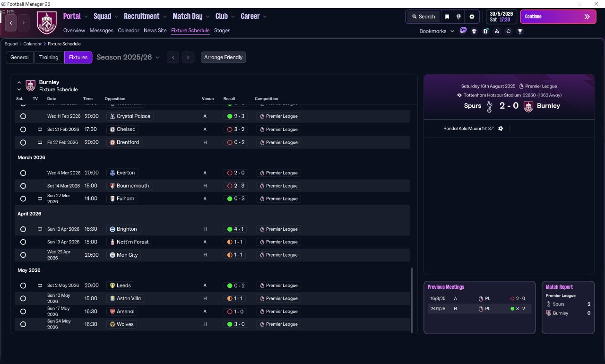The image size is (605, 364).
Task: Open the settings gear in top bar
Action: (472, 17)
